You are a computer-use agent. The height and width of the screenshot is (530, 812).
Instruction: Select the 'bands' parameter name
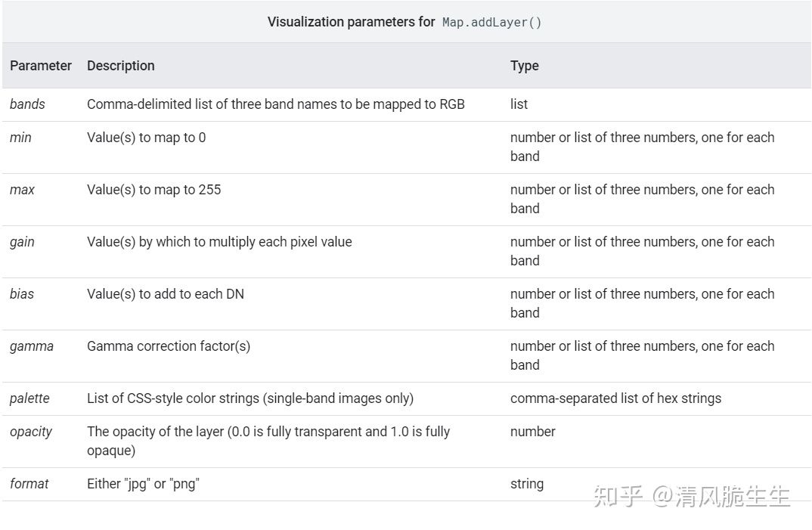coord(27,104)
